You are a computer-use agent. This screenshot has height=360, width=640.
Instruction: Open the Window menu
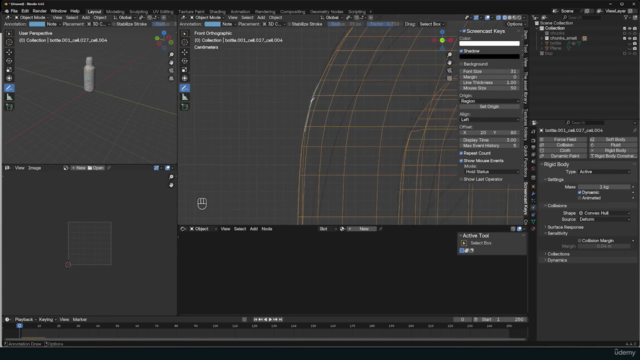click(58, 11)
